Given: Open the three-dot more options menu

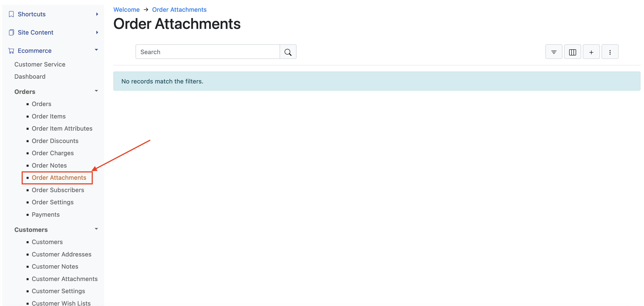Looking at the screenshot, I should [x=610, y=52].
